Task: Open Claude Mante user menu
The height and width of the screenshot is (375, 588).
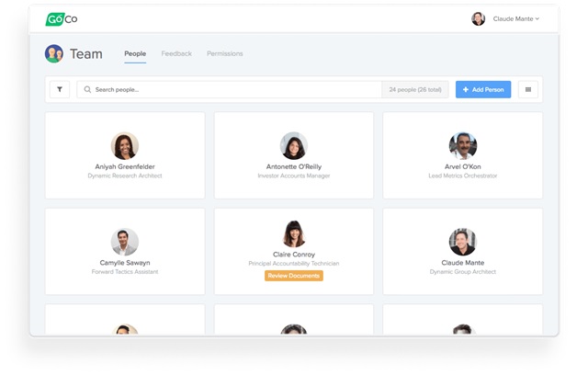Action: (x=516, y=18)
